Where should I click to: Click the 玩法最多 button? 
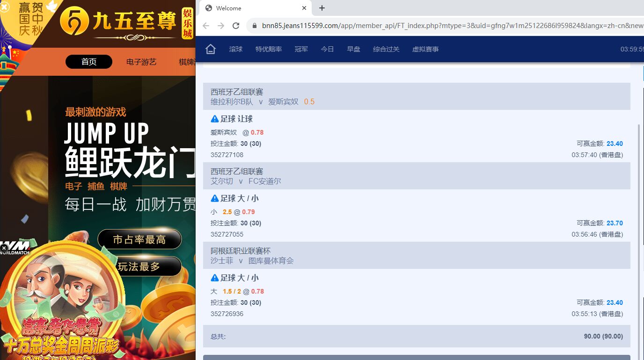(x=139, y=266)
